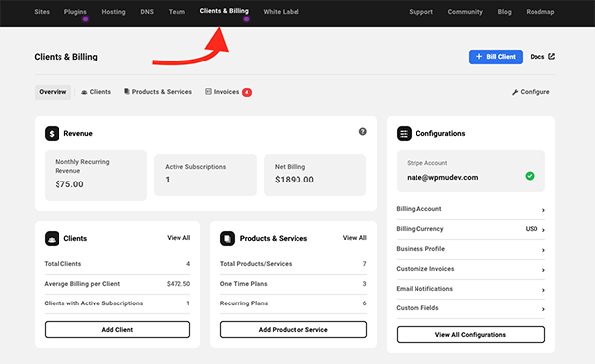This screenshot has width=595, height=364.
Task: Switch to Products & Services tab
Action: (159, 92)
